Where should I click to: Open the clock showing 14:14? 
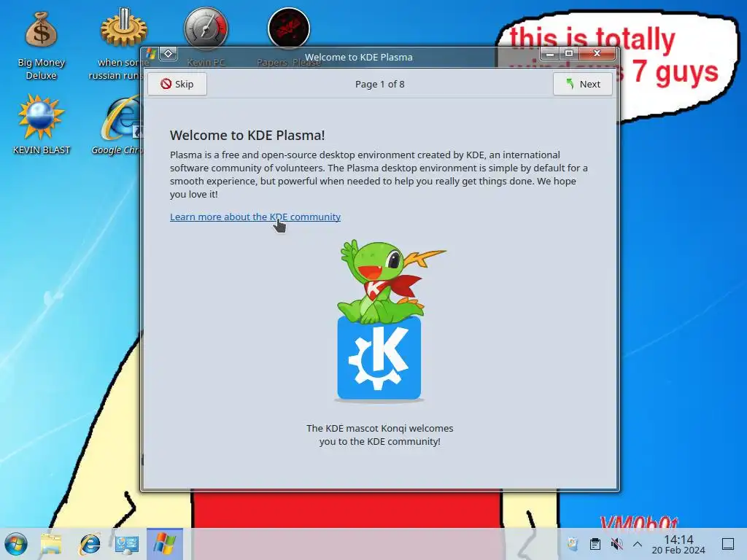(x=678, y=544)
